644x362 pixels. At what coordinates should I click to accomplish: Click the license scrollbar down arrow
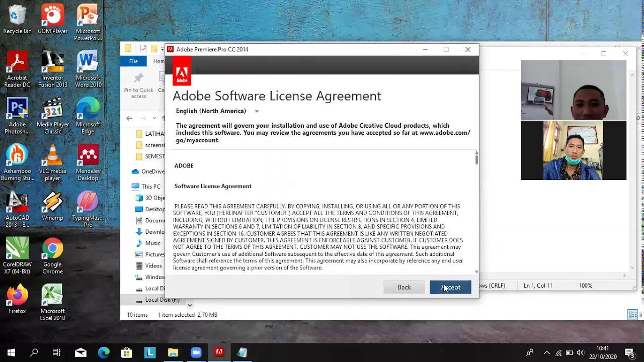point(476,272)
